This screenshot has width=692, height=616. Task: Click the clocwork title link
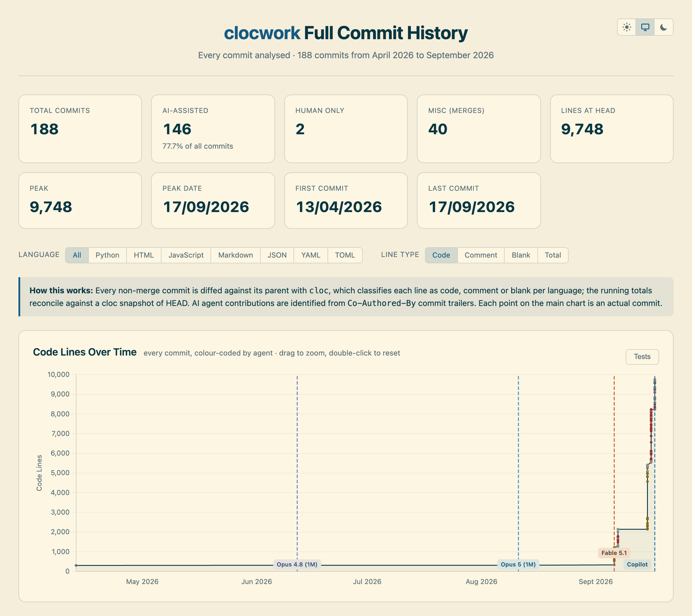pos(262,33)
